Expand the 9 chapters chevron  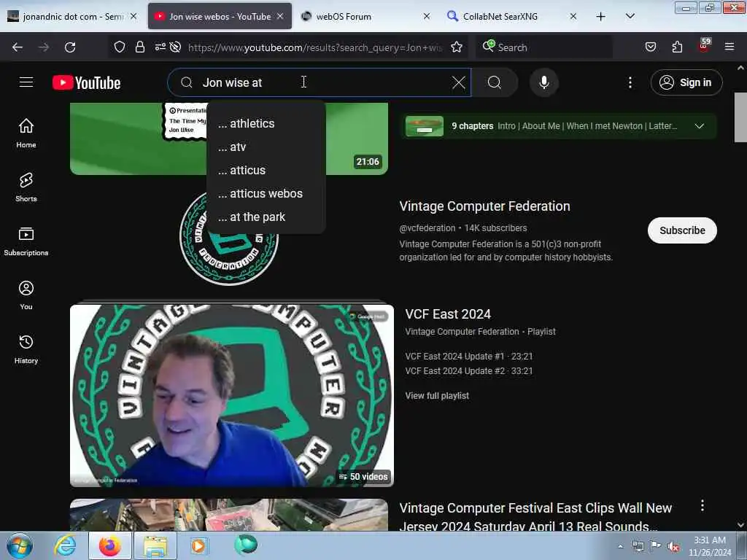[699, 126]
